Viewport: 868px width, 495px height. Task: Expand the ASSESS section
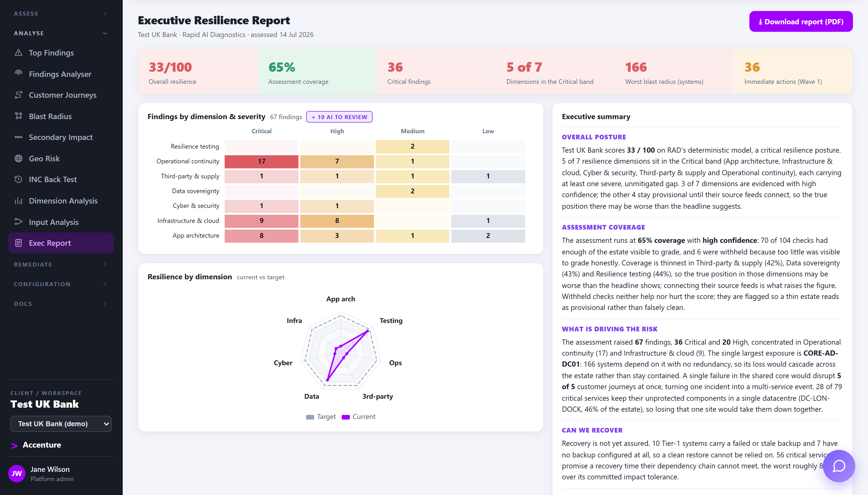(60, 14)
